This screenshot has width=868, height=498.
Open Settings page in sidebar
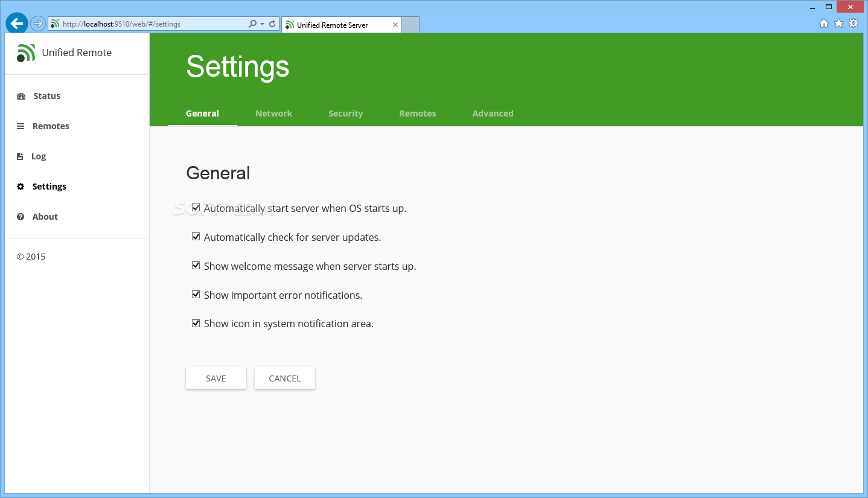[x=49, y=187]
